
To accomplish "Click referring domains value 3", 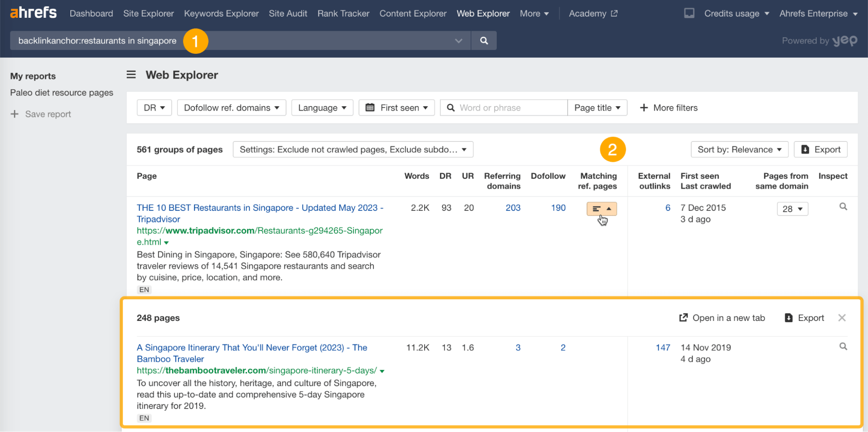I will pyautogui.click(x=518, y=347).
